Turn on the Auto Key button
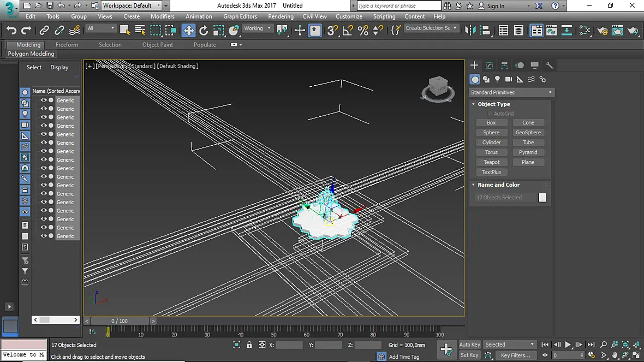 (469, 345)
